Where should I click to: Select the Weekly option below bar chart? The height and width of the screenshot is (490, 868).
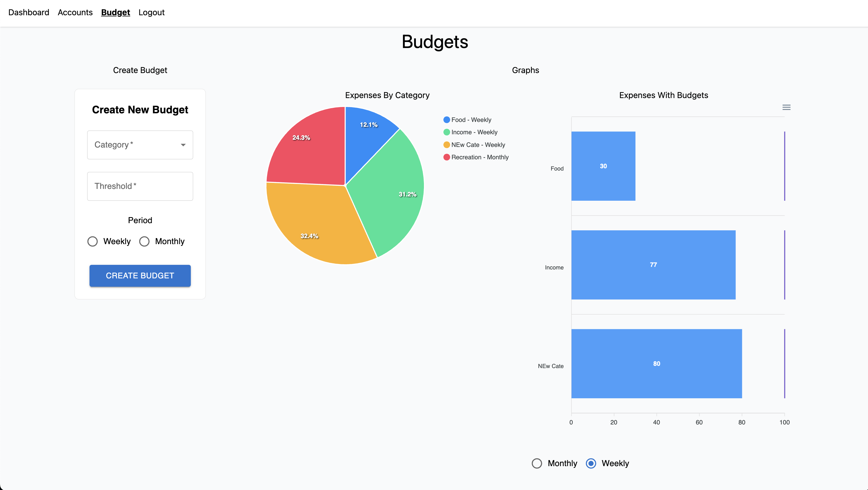tap(591, 463)
